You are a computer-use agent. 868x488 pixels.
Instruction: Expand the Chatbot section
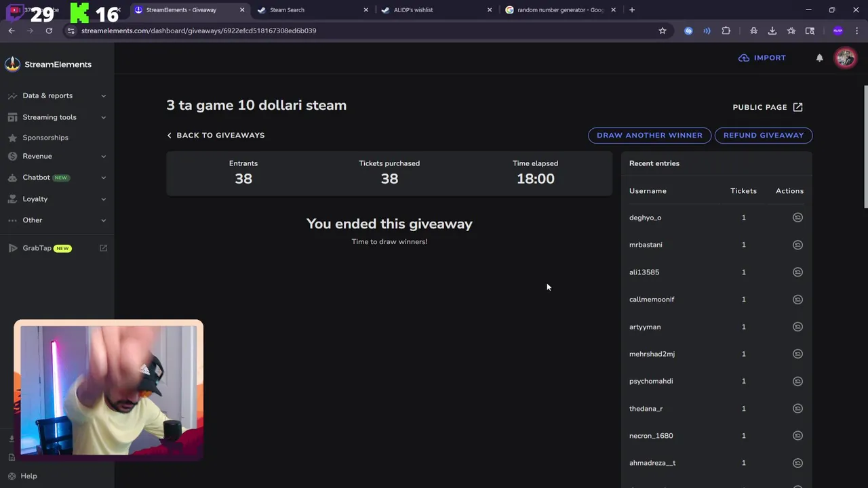coord(57,178)
